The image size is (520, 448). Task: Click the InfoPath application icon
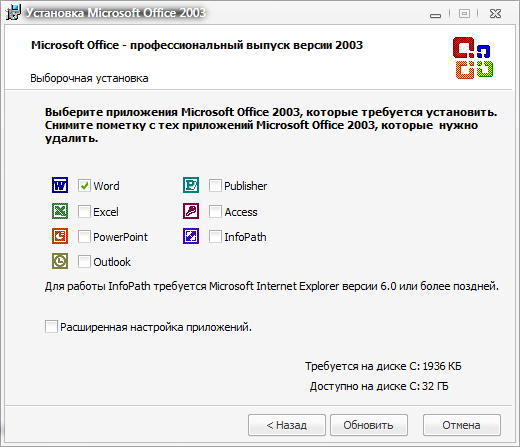pyautogui.click(x=191, y=236)
